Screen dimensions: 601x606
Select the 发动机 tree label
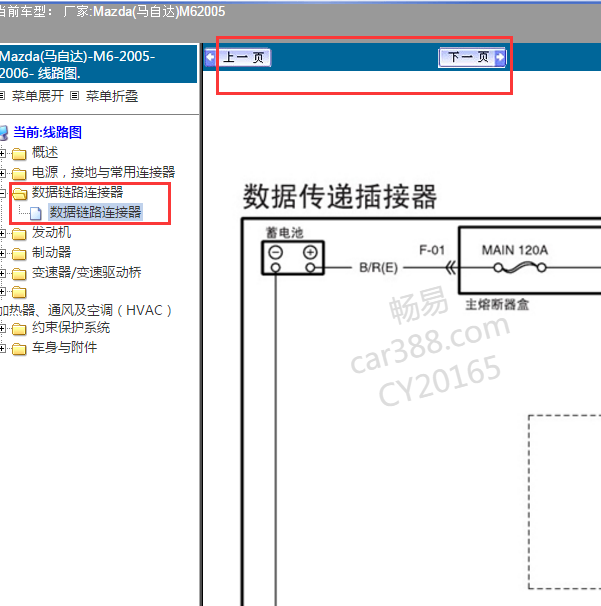pyautogui.click(x=51, y=232)
